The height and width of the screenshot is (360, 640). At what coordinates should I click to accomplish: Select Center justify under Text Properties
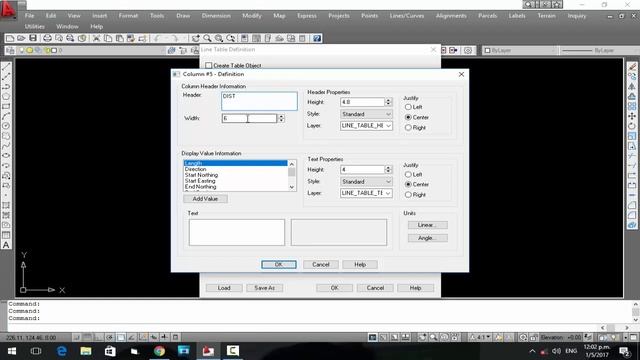tap(408, 184)
